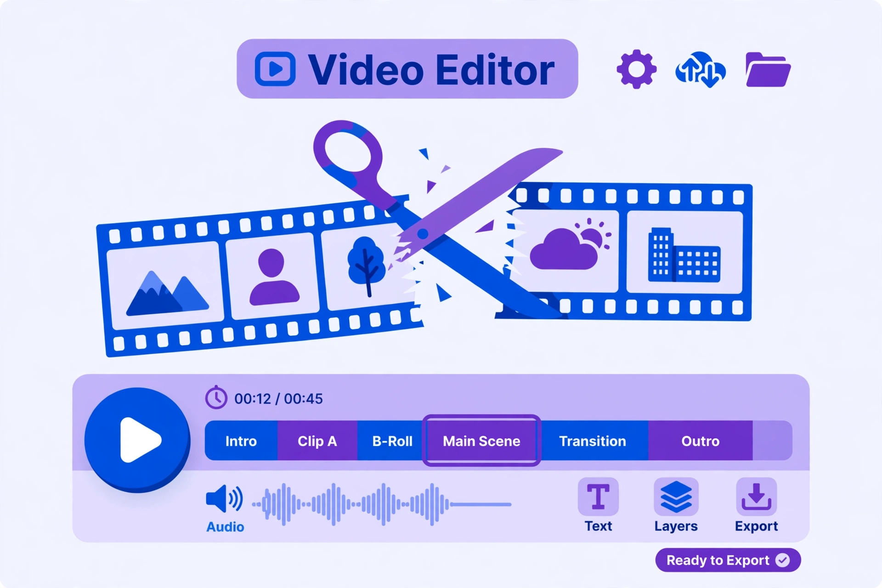Click the audio waveform track

pos(381,504)
